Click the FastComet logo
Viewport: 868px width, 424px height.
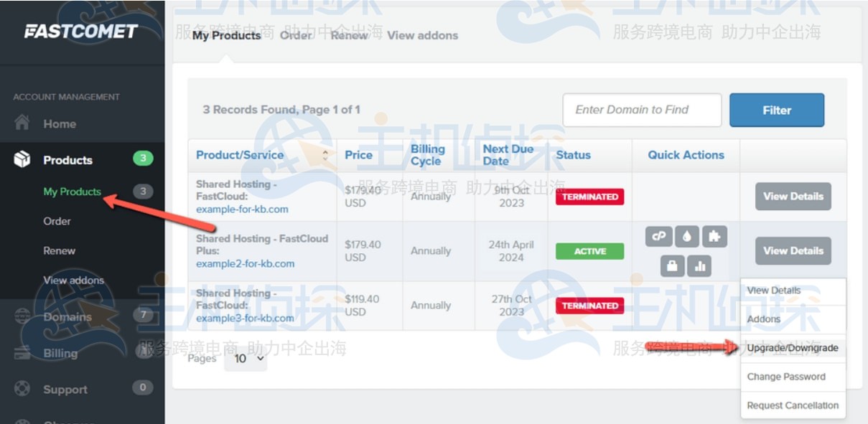pos(80,32)
